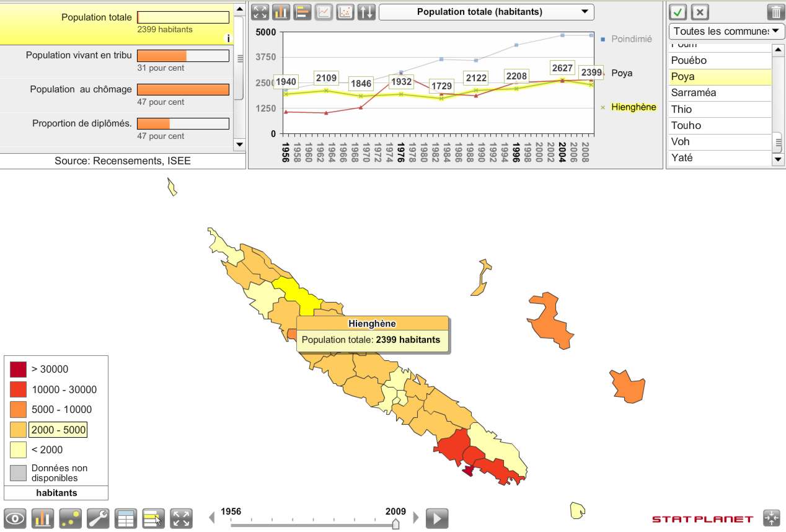This screenshot has width=786, height=532.
Task: Select Population au chômage indicator
Action: tap(81, 89)
